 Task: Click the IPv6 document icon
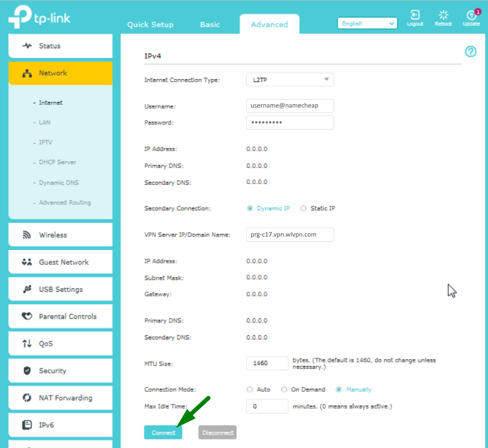[x=27, y=424]
